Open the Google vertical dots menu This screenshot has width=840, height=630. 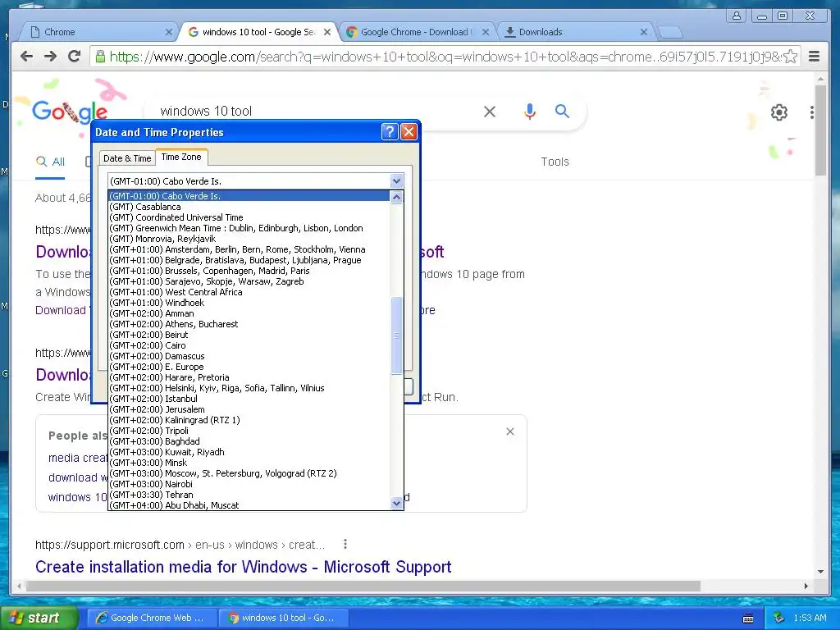click(812, 112)
